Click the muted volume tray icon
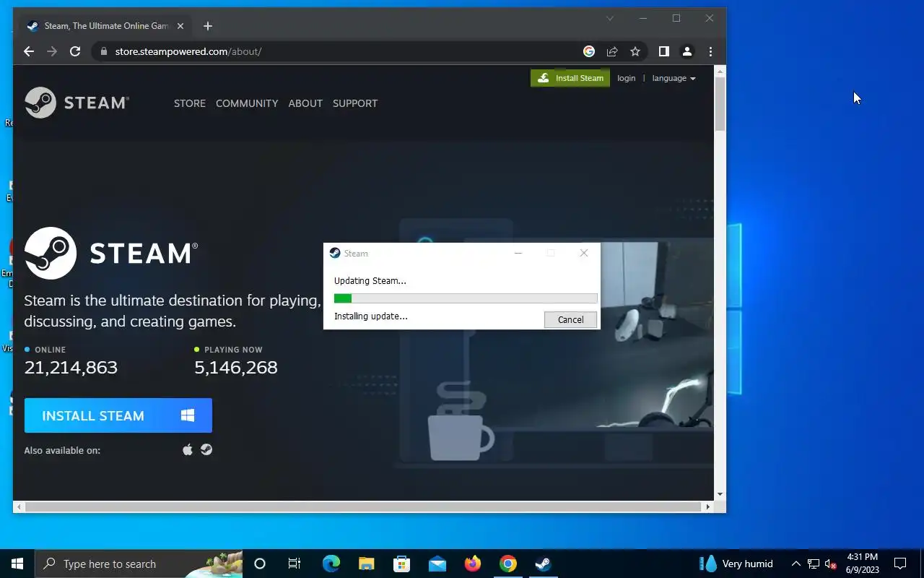Image resolution: width=924 pixels, height=578 pixels. tap(830, 564)
